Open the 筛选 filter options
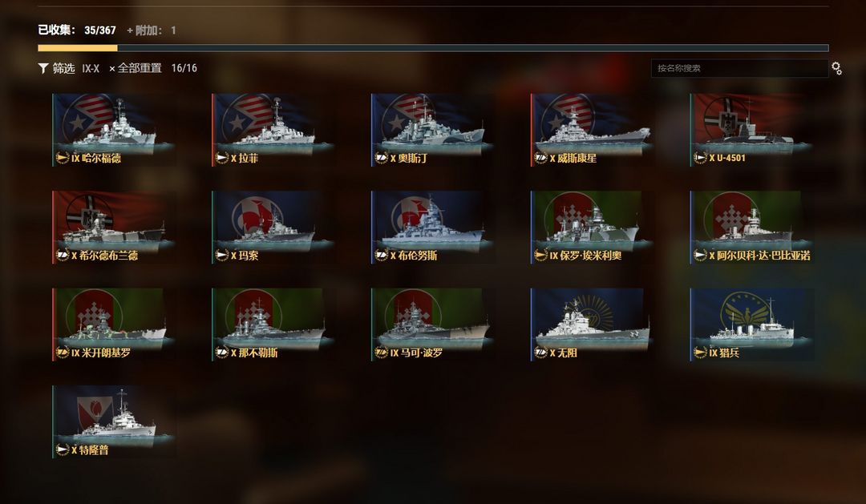 tap(63, 68)
